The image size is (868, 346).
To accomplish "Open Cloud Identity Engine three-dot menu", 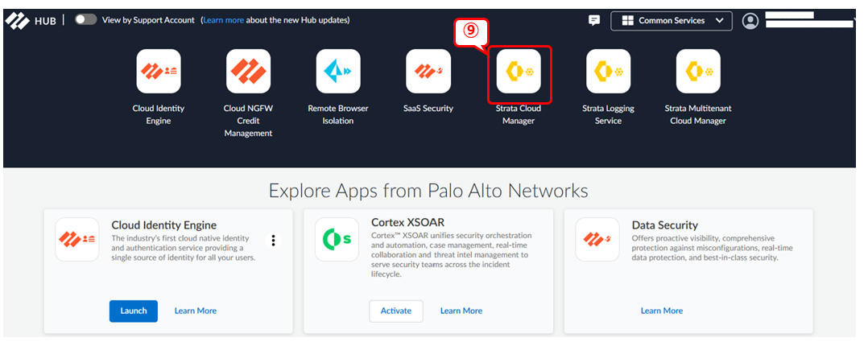I will (x=274, y=240).
